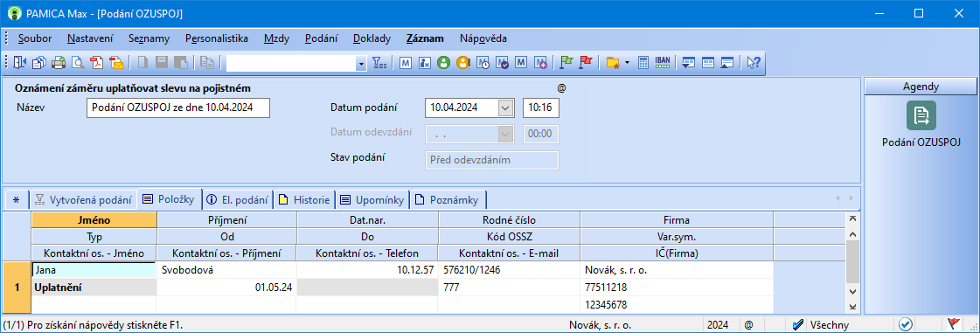Click the Firma column header
Image resolution: width=980 pixels, height=333 pixels.
(x=677, y=220)
